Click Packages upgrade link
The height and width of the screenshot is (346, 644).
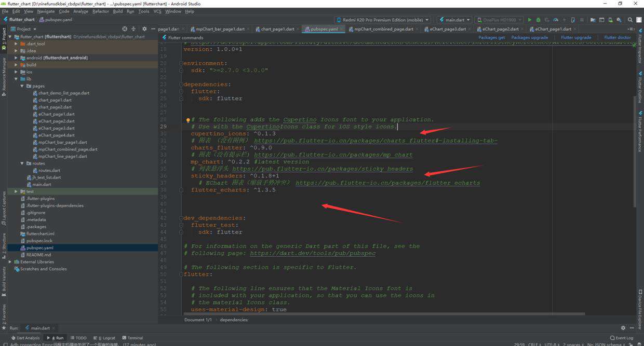point(529,37)
